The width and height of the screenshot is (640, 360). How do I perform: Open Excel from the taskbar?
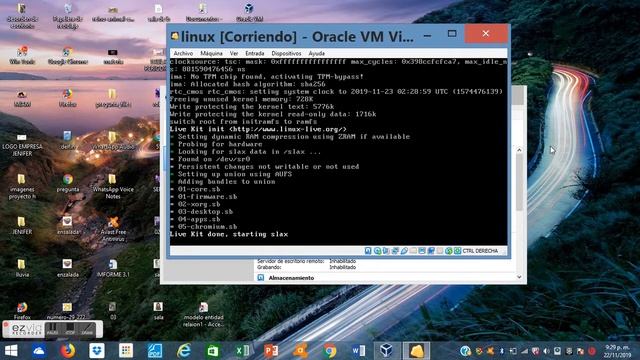click(242, 351)
